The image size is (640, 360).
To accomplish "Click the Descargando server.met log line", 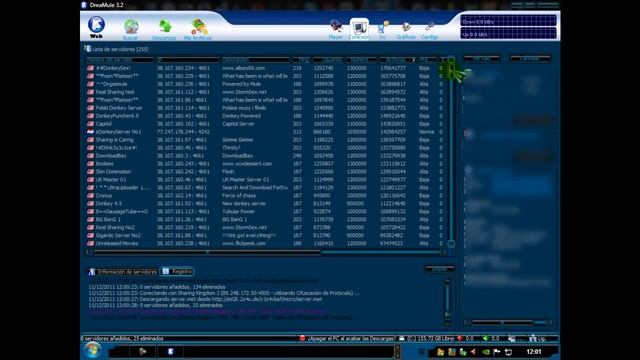I will coord(205,299).
